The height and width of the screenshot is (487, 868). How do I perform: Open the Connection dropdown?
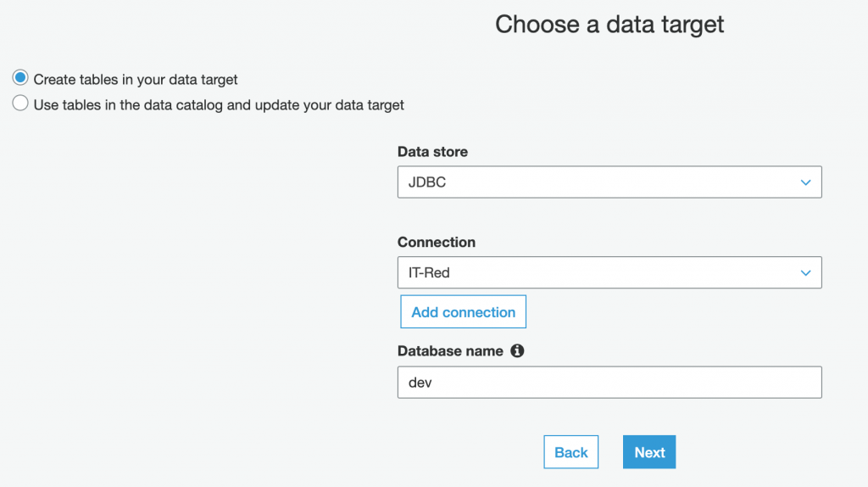click(609, 272)
